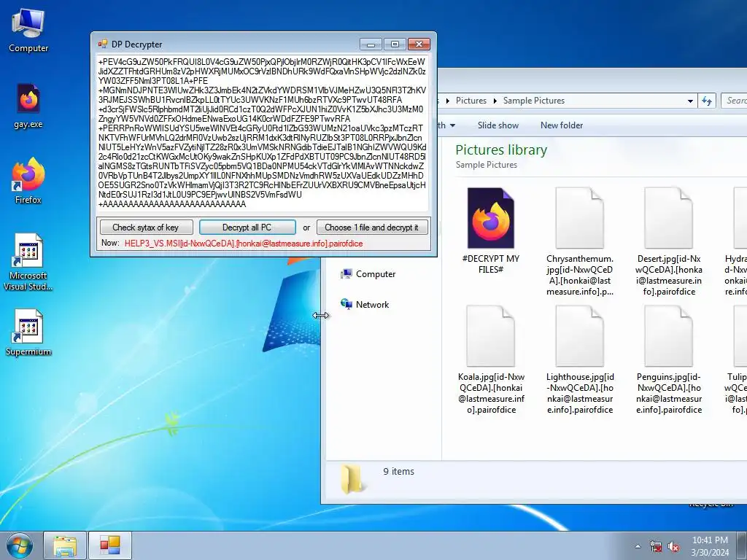The height and width of the screenshot is (560, 747).
Task: Select the encrypted Koala.jpg file
Action: point(491,360)
